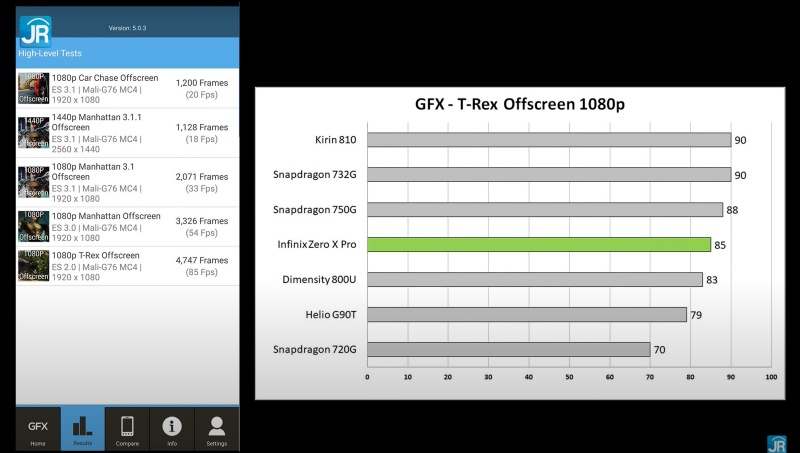Viewport: 800px width, 453px height.
Task: Click the Helio G90T chart bar
Action: pos(527,314)
